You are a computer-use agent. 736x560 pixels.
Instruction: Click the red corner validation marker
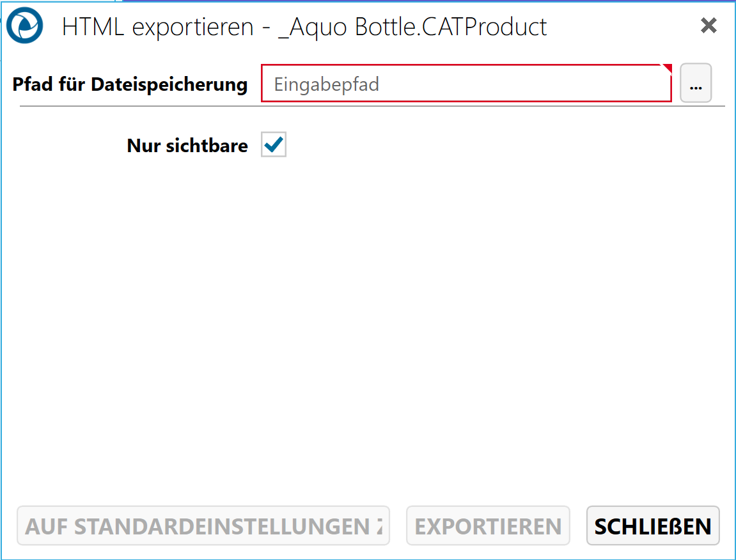click(667, 68)
